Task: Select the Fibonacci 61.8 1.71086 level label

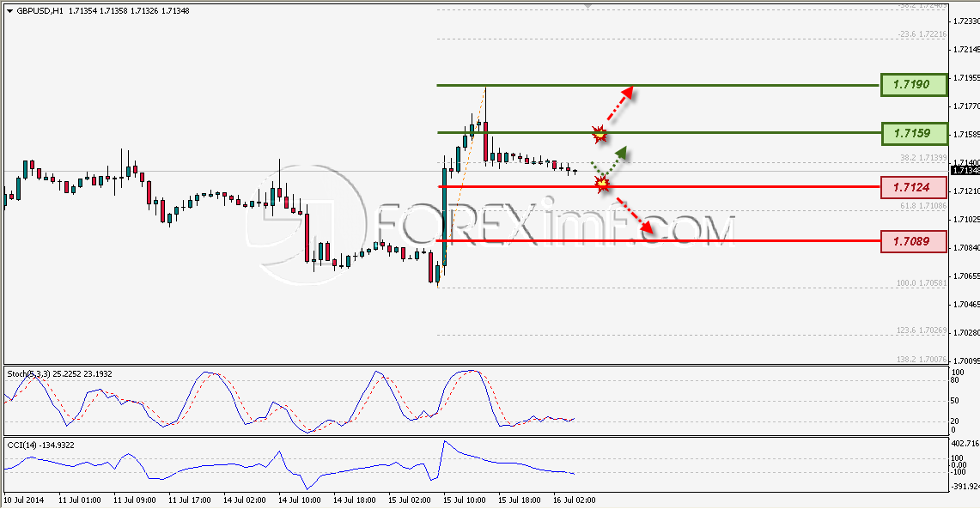Action: (923, 205)
